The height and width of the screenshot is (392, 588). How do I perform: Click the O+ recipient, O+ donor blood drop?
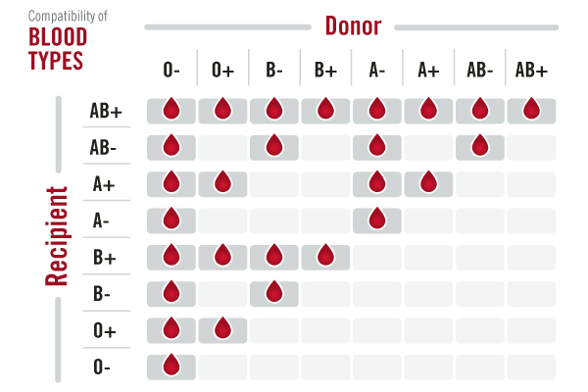pyautogui.click(x=222, y=328)
